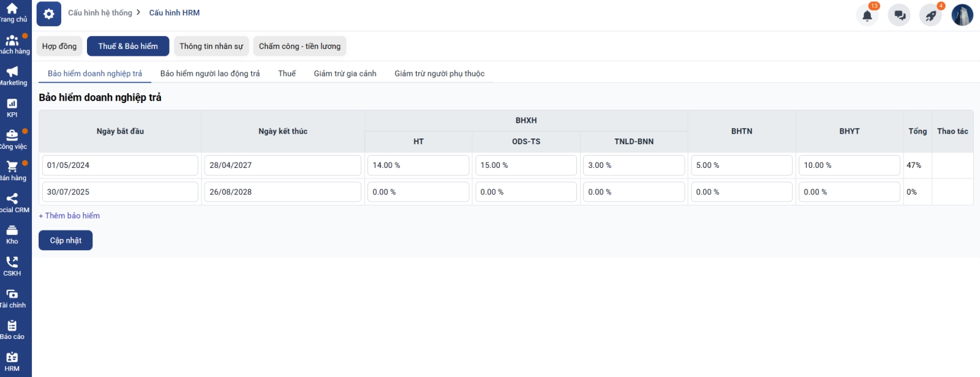Click the Thêm bảo hiểm link
The image size is (980, 377).
point(69,216)
